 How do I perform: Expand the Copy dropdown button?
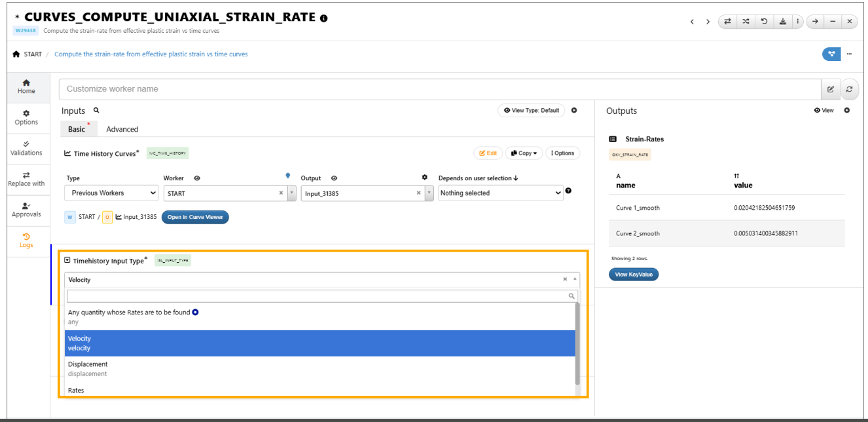[x=524, y=153]
